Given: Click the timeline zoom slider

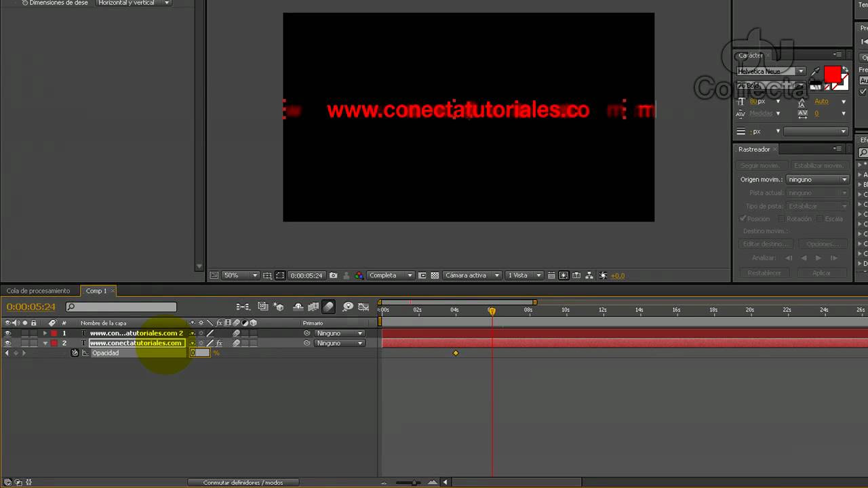Looking at the screenshot, I should tap(416, 483).
